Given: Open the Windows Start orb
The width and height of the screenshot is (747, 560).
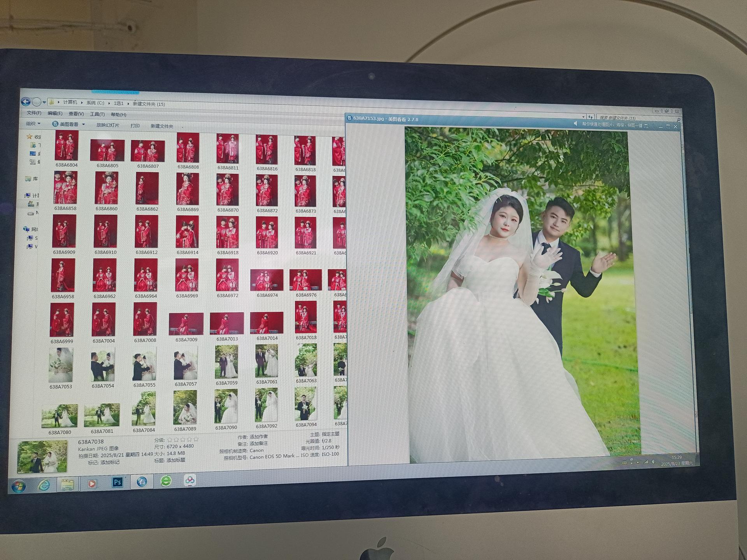Looking at the screenshot, I should 18,486.
